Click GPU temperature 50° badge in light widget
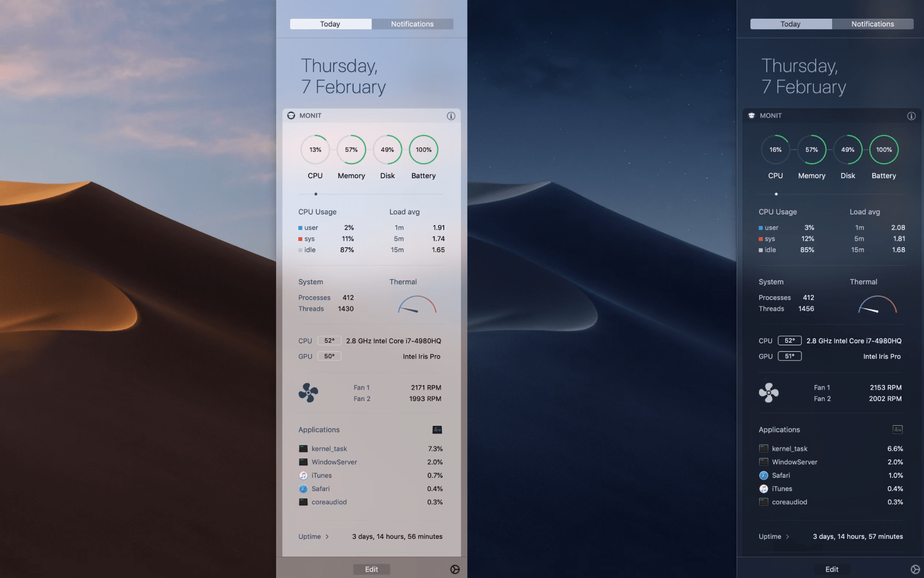The image size is (924, 578). pyautogui.click(x=329, y=356)
